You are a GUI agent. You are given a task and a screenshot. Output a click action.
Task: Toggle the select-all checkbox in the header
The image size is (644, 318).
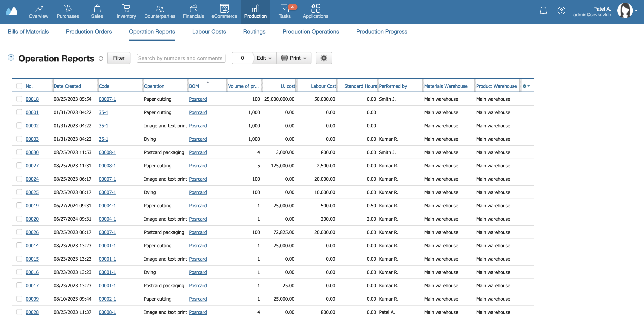(19, 86)
